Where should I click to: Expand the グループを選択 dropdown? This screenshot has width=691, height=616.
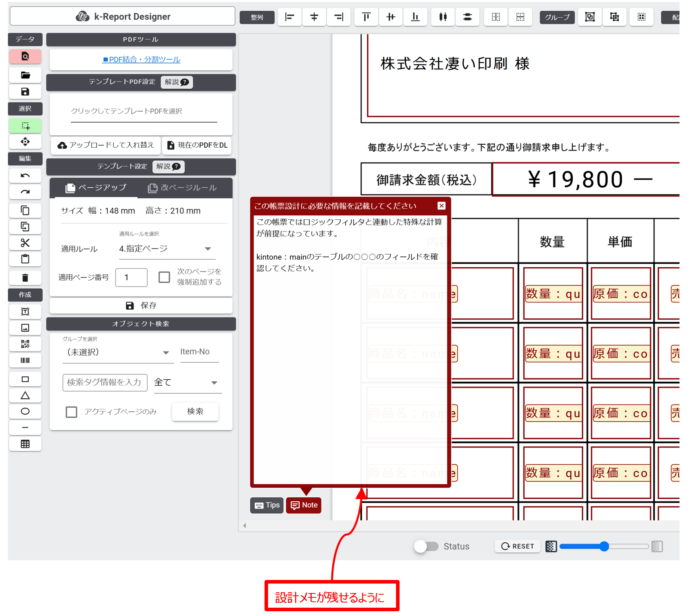point(118,352)
